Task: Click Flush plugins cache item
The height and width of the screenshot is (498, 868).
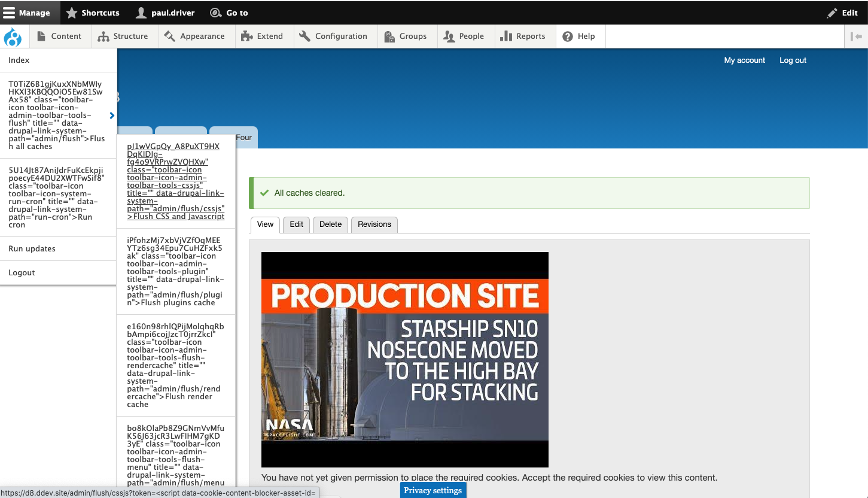Action: coord(176,271)
